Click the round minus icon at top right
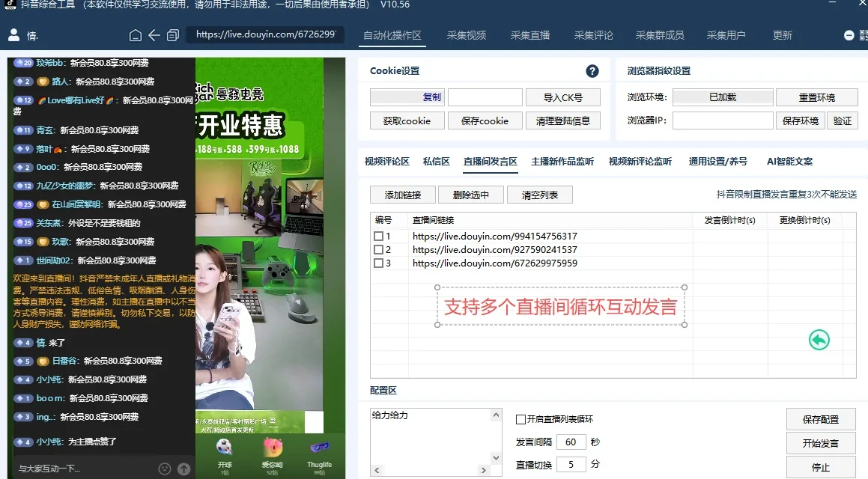The image size is (868, 479). [849, 35]
